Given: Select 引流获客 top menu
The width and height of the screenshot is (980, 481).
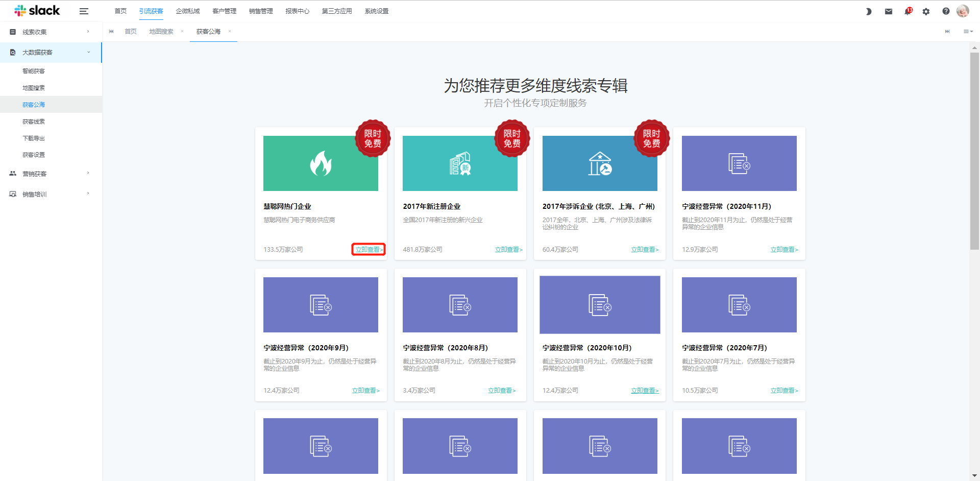Looking at the screenshot, I should point(151,11).
